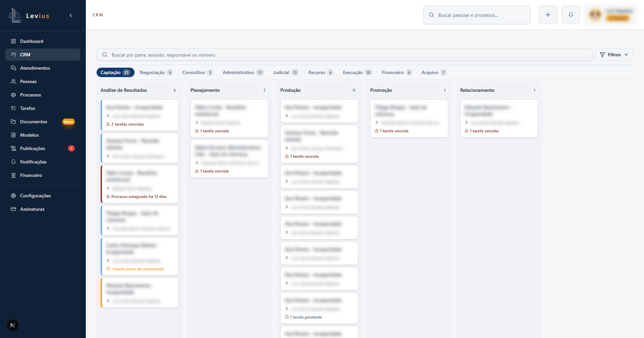Click the red 7 publications badge
Image resolution: width=644 pixels, height=338 pixels.
[x=71, y=148]
